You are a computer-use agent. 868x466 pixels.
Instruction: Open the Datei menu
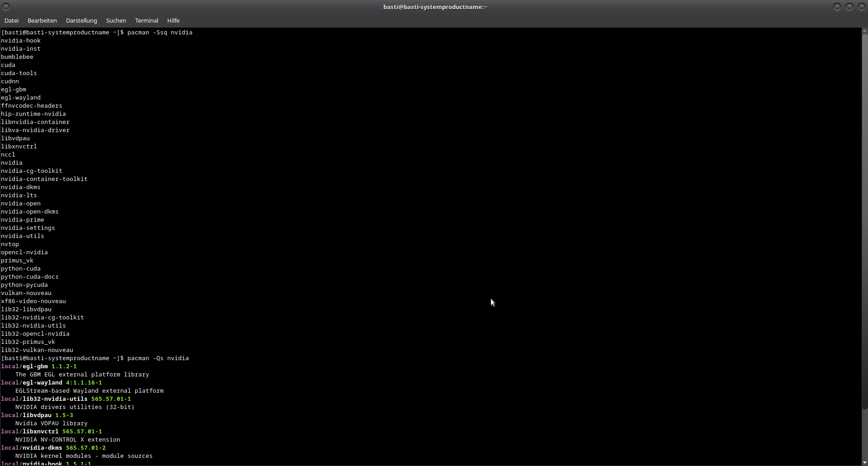(x=11, y=21)
